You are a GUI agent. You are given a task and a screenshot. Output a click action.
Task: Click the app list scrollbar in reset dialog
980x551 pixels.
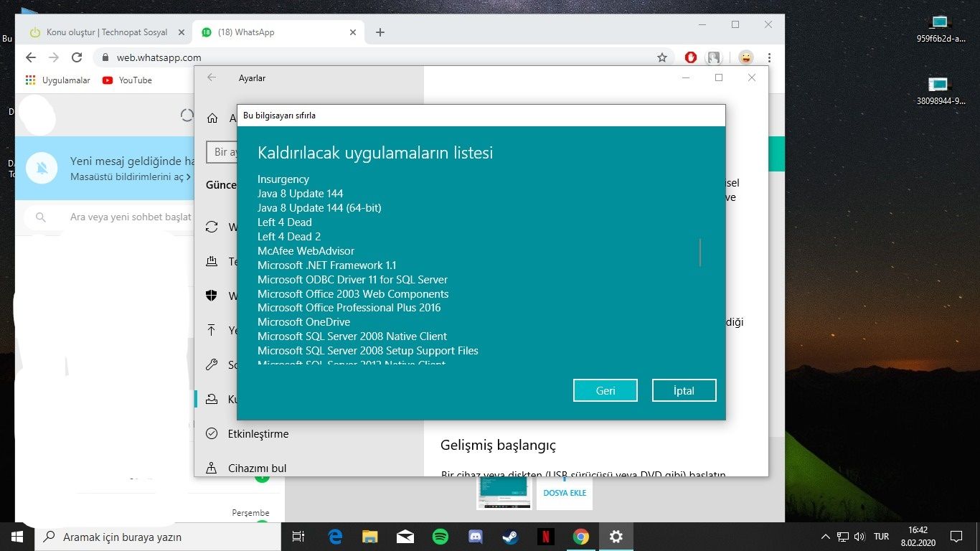[x=699, y=253]
